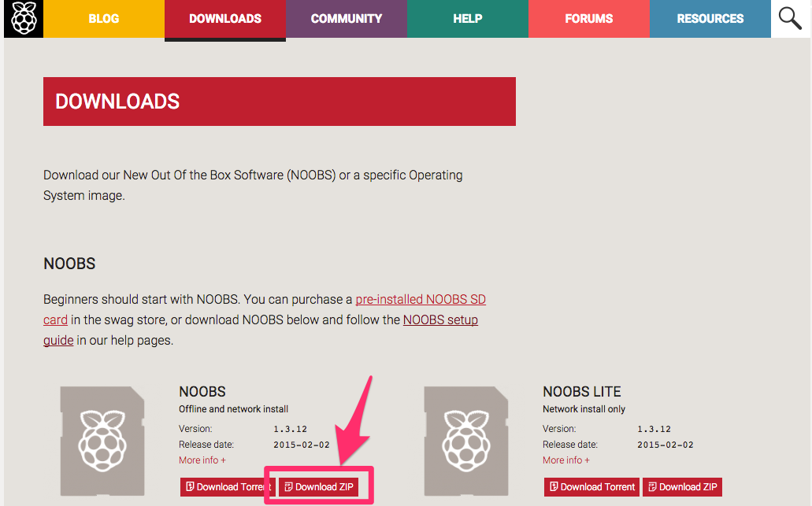The image size is (812, 506).
Task: Click the Raspberry Pi logo home icon
Action: click(24, 19)
